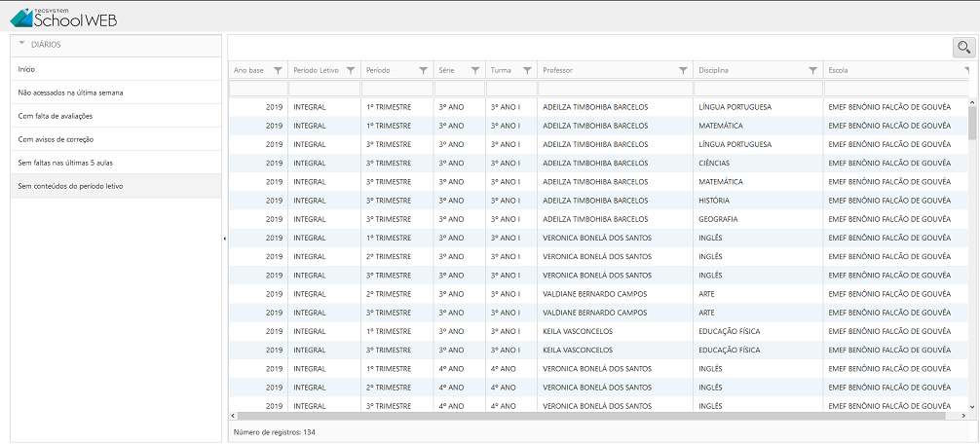The image size is (980, 444).
Task: Click the Turma column filter funnel
Action: (x=527, y=70)
